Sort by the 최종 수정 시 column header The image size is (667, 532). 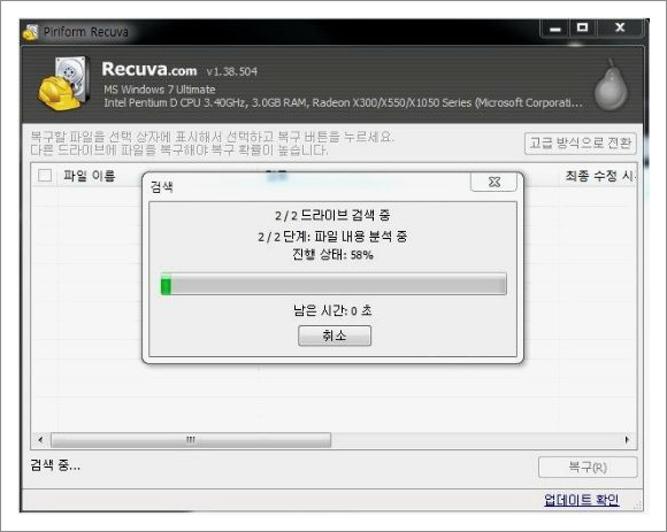(x=600, y=176)
